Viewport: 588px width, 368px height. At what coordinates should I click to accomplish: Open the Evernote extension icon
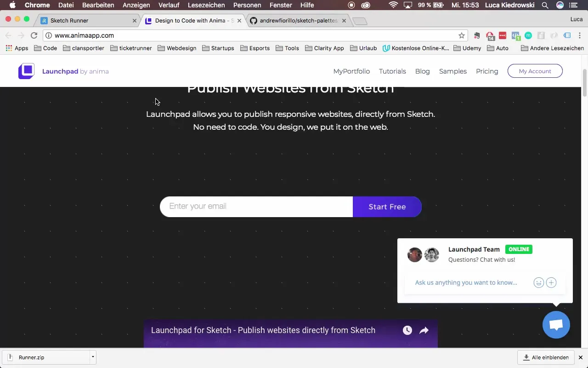[x=476, y=35]
